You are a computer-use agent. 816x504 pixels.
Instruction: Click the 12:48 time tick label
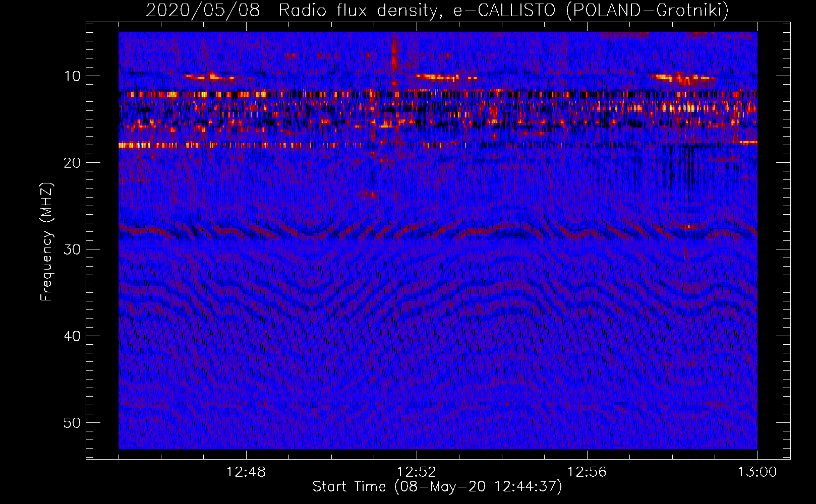click(x=246, y=472)
